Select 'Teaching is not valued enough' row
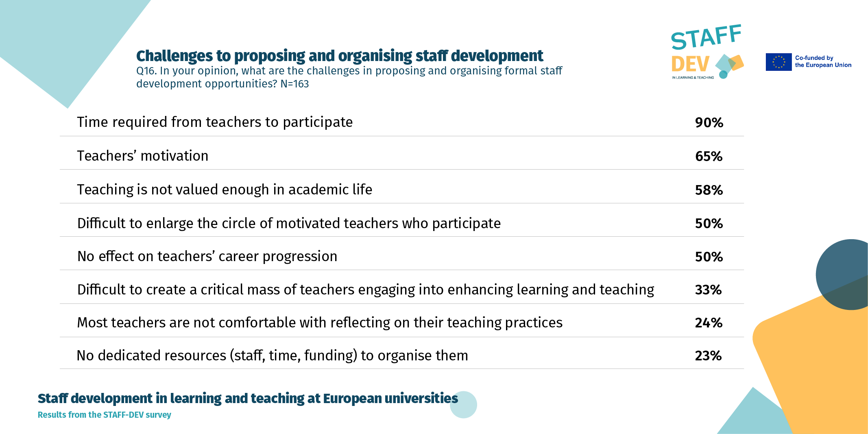 click(x=402, y=190)
